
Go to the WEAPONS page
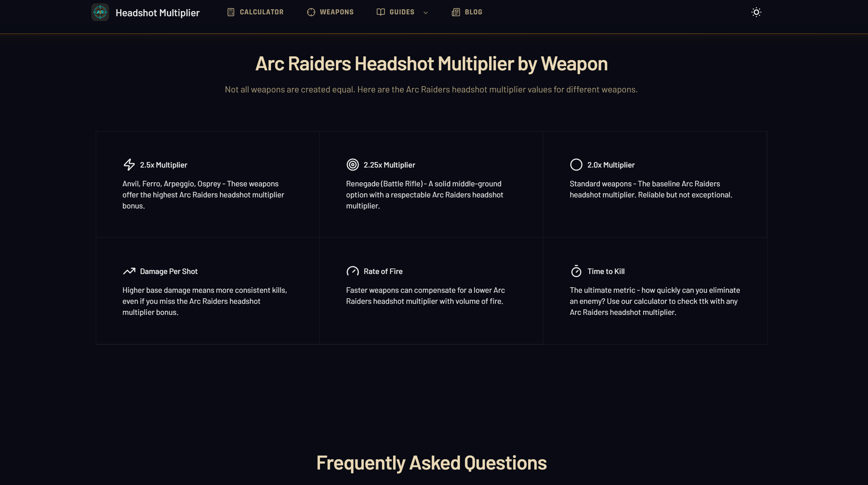click(x=337, y=12)
